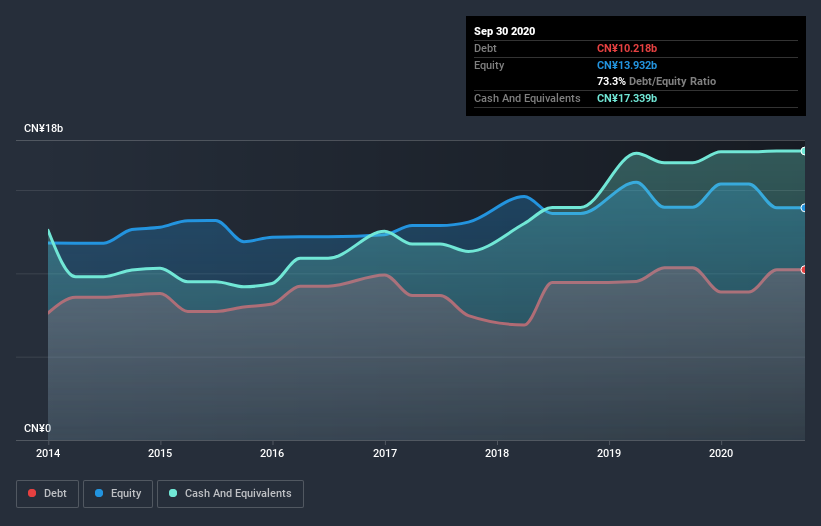Viewport: 821px width, 526px height.
Task: Click the CN¥17.339b cash value
Action: (627, 98)
